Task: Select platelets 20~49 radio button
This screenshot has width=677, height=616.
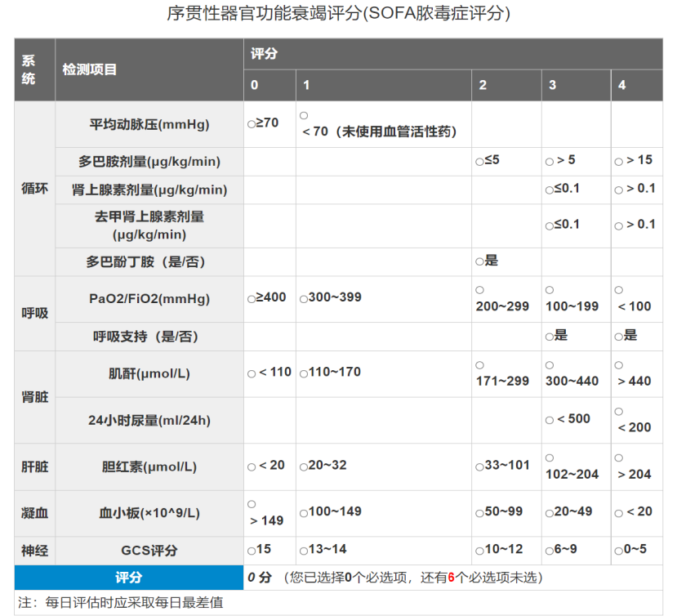Action: point(550,513)
